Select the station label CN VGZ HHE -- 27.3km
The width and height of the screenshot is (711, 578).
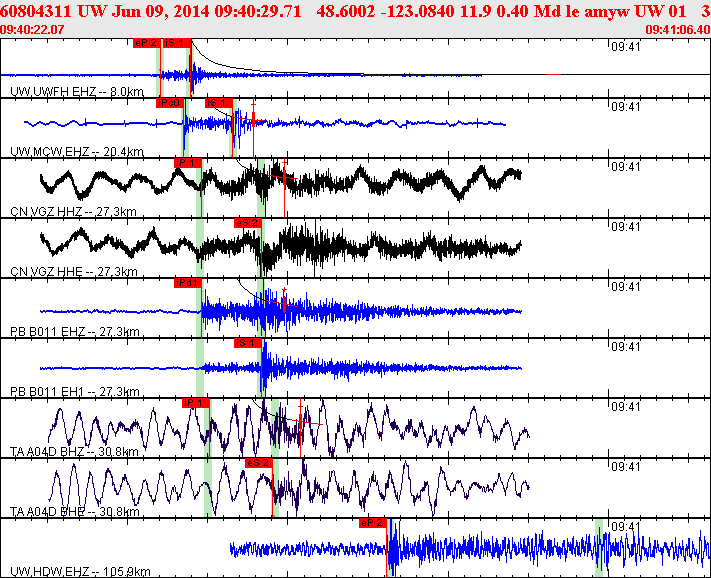click(73, 272)
